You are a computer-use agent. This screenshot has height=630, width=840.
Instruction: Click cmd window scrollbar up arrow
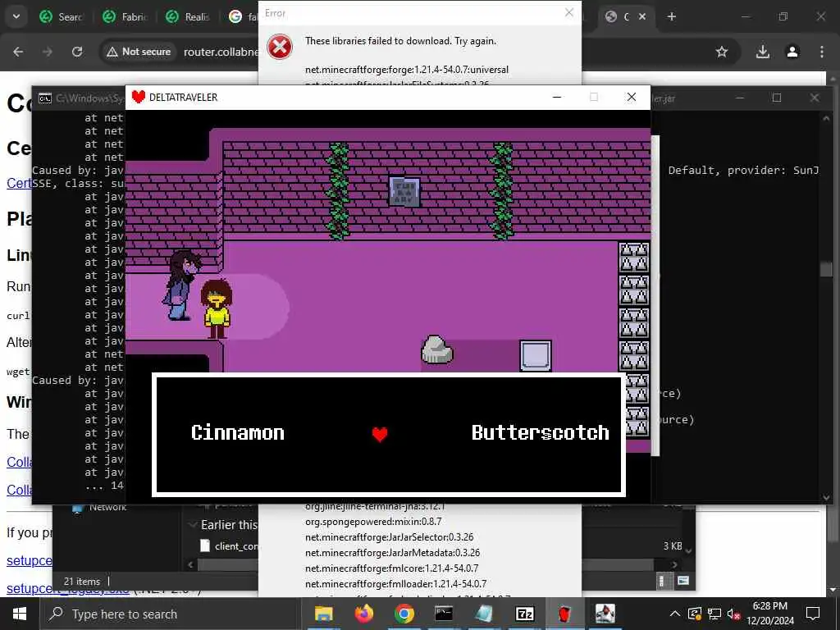(825, 118)
